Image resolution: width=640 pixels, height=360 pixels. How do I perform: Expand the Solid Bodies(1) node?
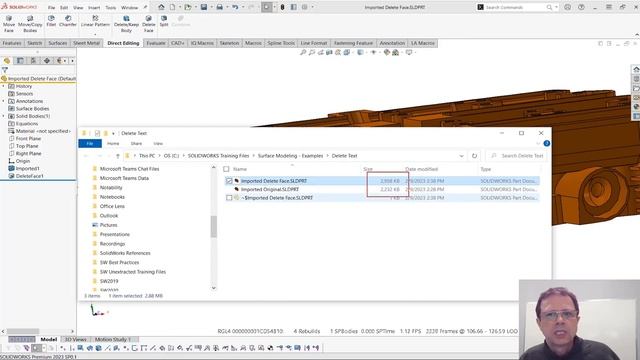(x=4, y=116)
